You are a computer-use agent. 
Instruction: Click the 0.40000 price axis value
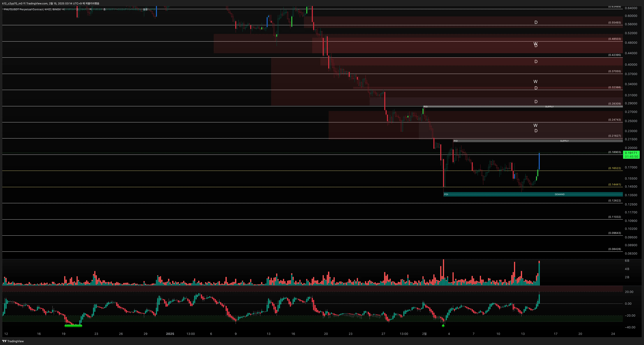(631, 65)
